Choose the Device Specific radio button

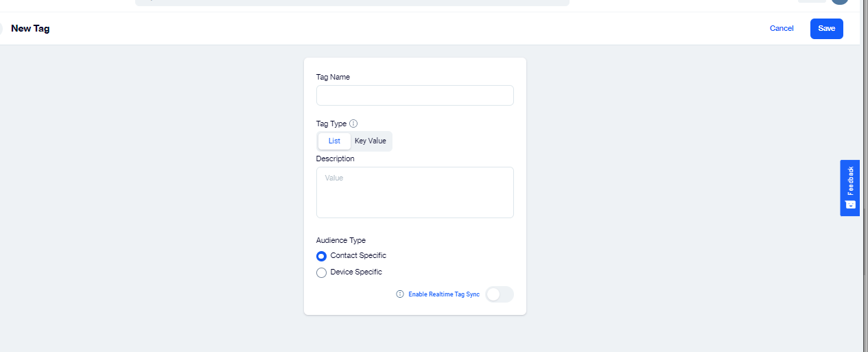pos(321,272)
